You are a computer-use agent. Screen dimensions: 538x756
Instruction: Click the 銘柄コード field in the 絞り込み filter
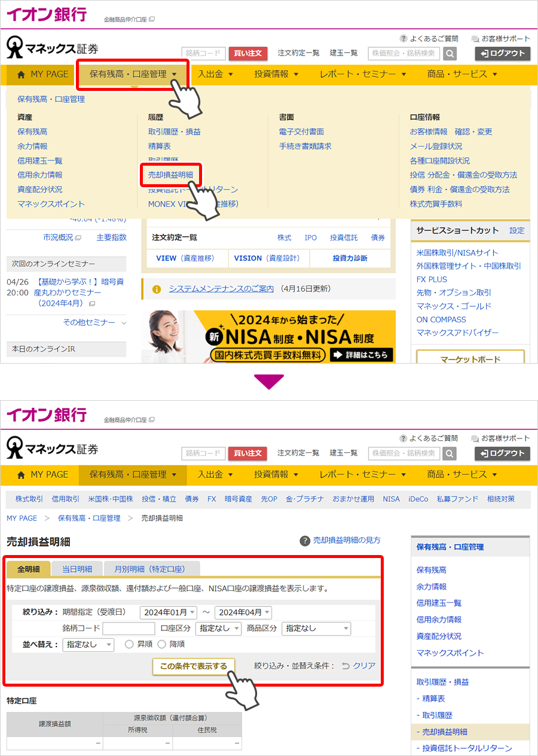[x=129, y=629]
